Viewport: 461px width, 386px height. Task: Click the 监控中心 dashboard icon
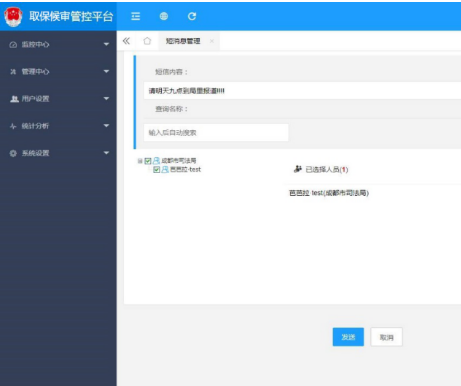point(13,45)
